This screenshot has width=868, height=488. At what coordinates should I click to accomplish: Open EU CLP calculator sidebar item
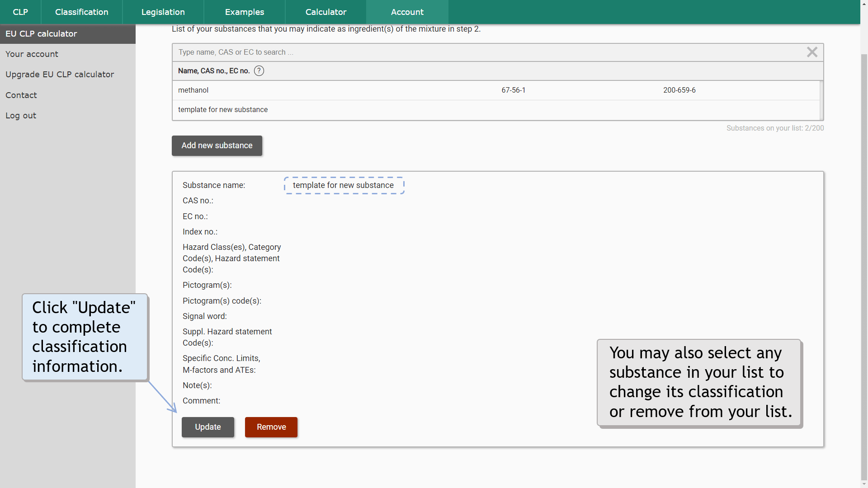[x=68, y=34]
